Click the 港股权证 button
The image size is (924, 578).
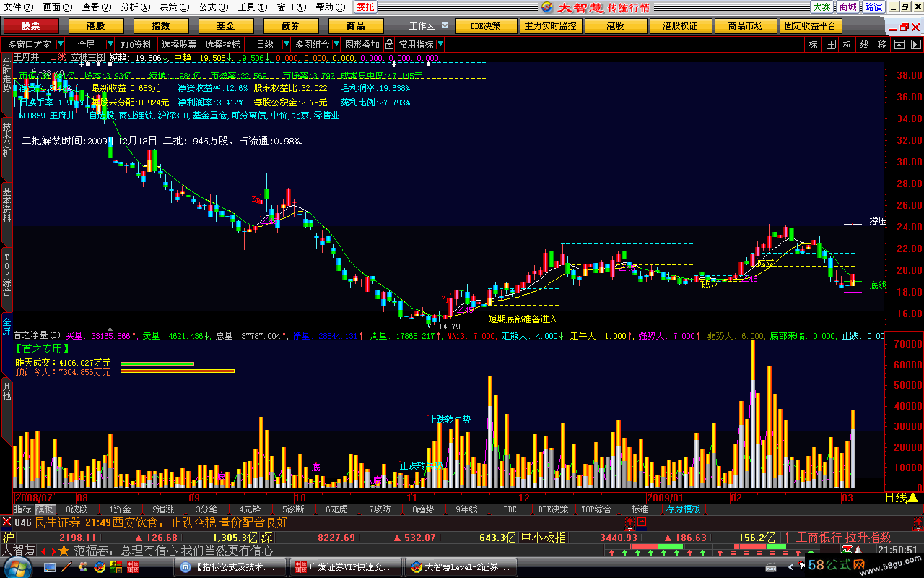(680, 25)
